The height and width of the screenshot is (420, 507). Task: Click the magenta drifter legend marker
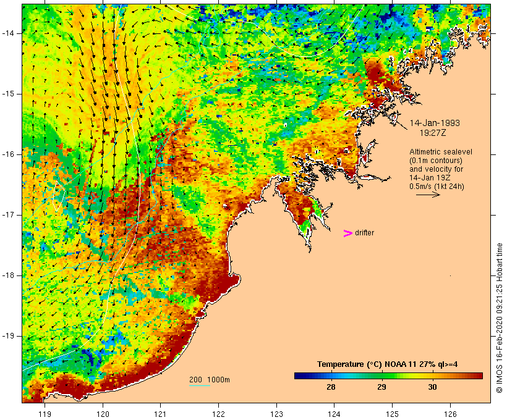(x=348, y=233)
